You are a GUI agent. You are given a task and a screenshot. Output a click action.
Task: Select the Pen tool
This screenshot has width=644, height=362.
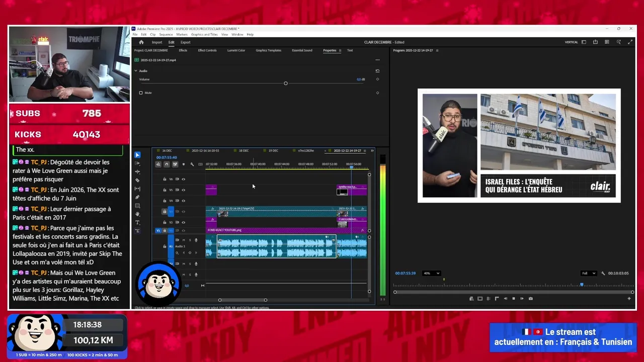pos(137,197)
